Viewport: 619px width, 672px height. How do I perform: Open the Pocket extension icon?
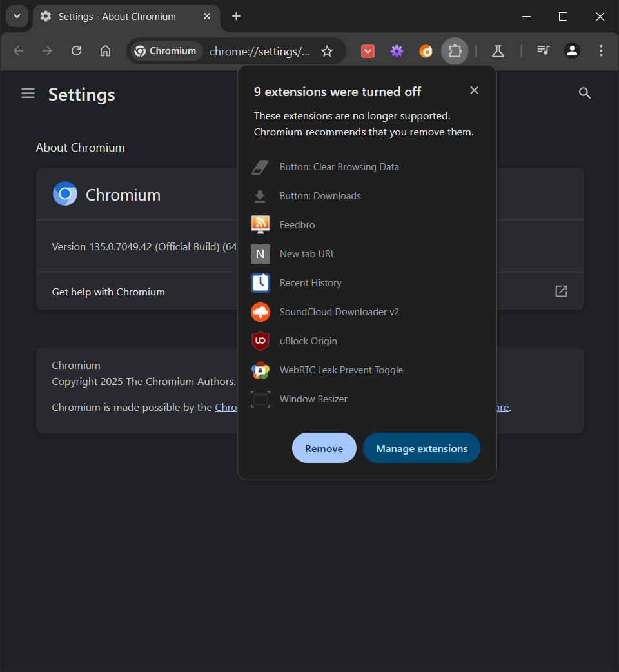(x=368, y=52)
